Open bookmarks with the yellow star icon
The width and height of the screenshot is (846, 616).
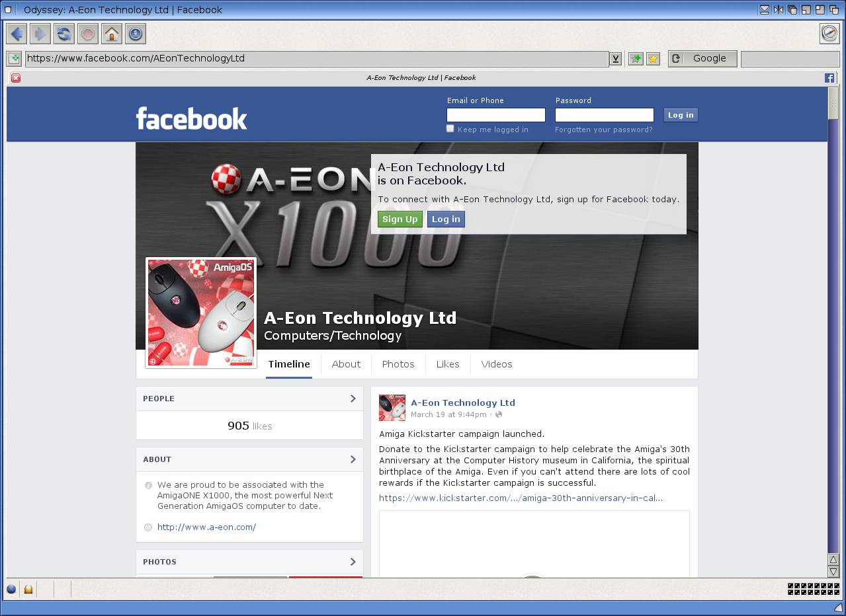coord(653,59)
